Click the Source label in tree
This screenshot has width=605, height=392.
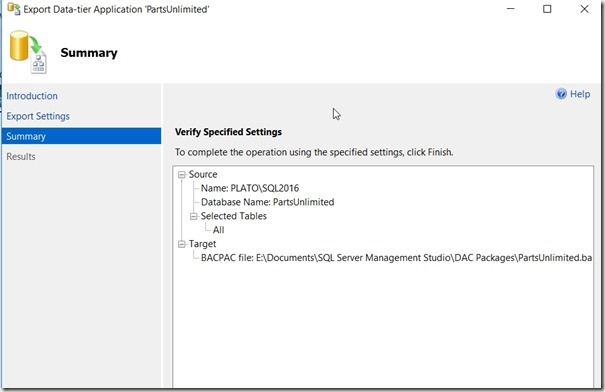[203, 174]
